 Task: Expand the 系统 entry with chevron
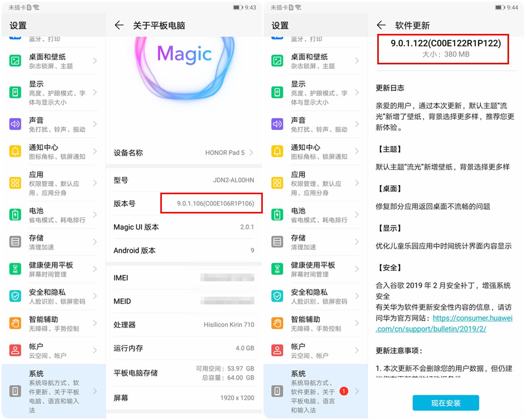tap(95, 390)
